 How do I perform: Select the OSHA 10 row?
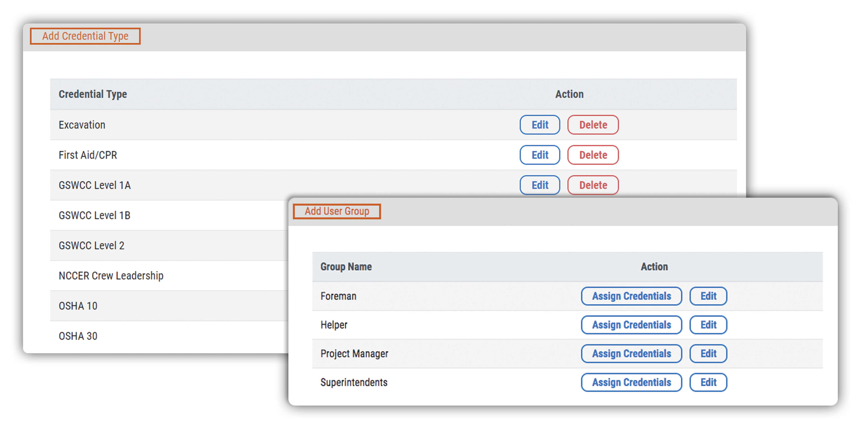tap(169, 306)
